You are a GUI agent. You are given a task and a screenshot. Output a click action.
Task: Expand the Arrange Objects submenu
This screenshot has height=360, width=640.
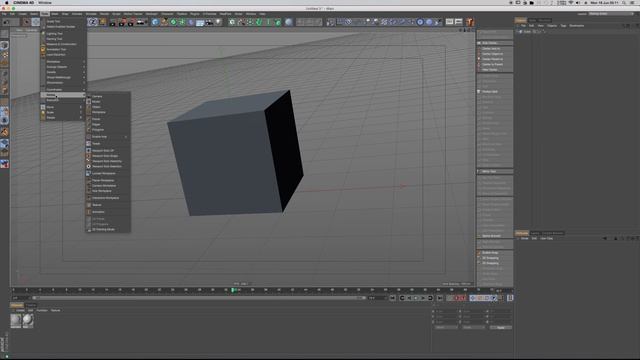pyautogui.click(x=63, y=67)
